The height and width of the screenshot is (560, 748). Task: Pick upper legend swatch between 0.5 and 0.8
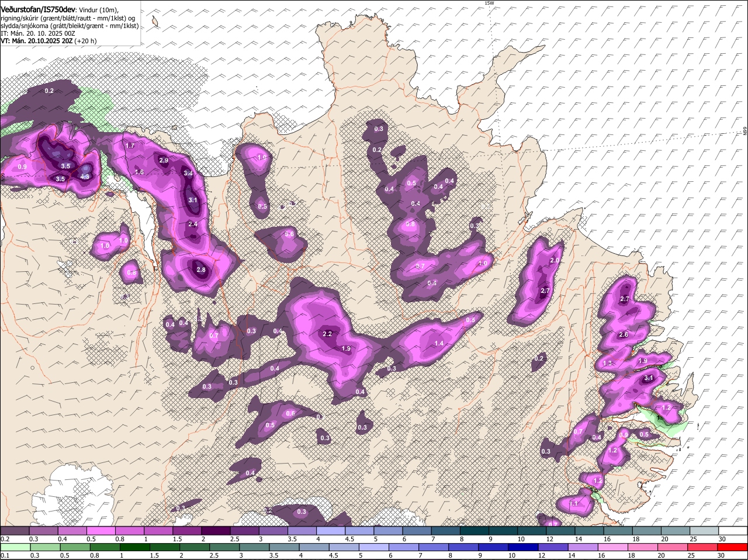[101, 530]
